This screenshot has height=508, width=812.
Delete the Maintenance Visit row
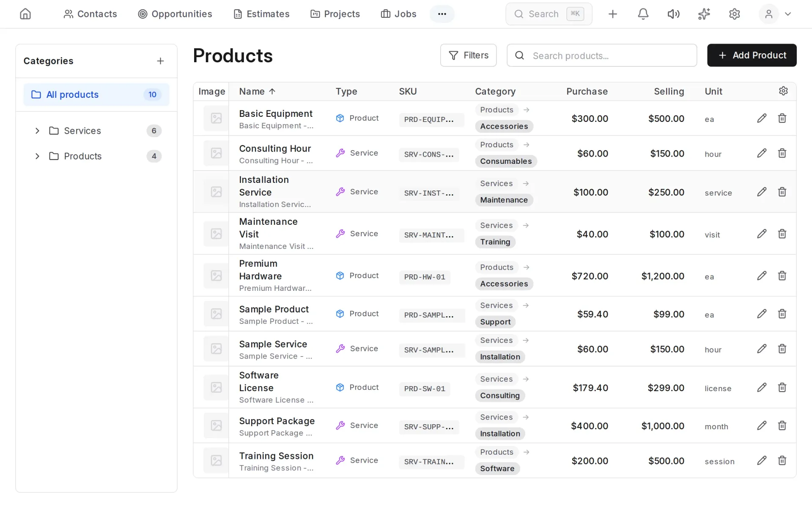(782, 234)
